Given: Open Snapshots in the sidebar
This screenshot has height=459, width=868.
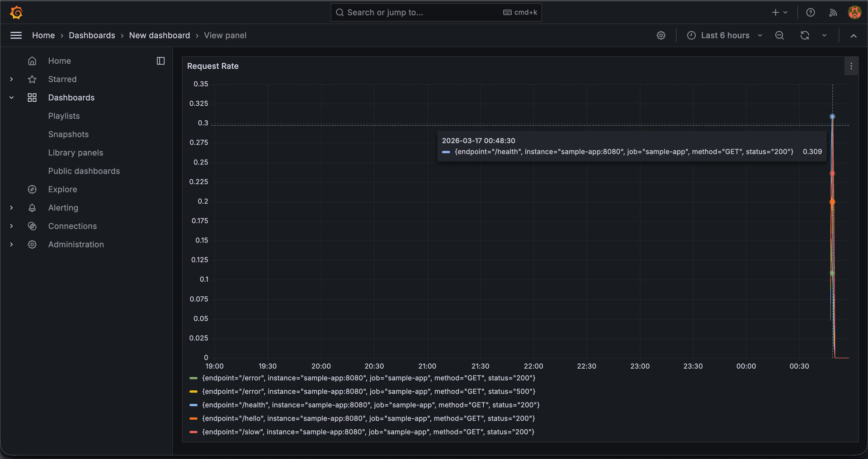Looking at the screenshot, I should (68, 134).
